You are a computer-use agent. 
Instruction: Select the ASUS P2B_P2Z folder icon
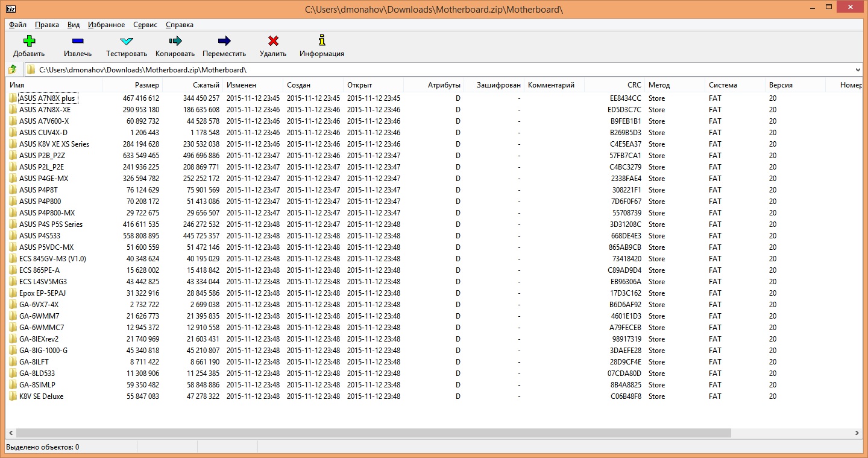(x=13, y=155)
